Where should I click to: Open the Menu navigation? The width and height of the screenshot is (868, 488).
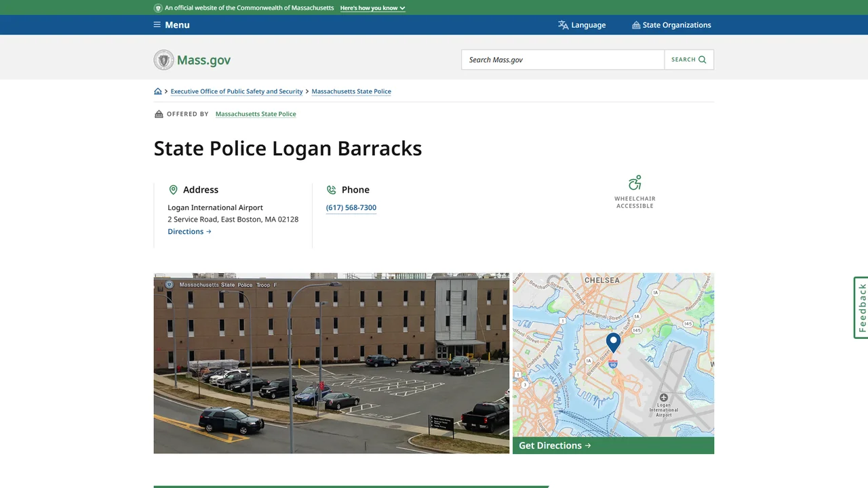[x=172, y=25]
